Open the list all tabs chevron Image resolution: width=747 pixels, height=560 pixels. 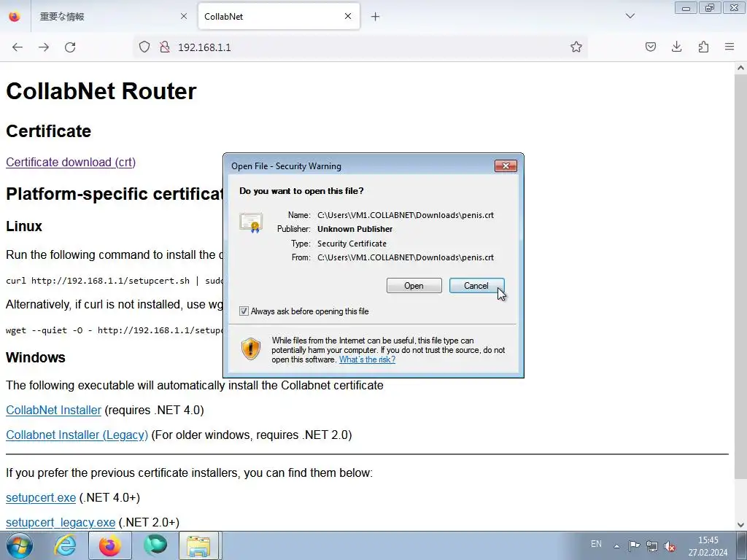tap(630, 16)
